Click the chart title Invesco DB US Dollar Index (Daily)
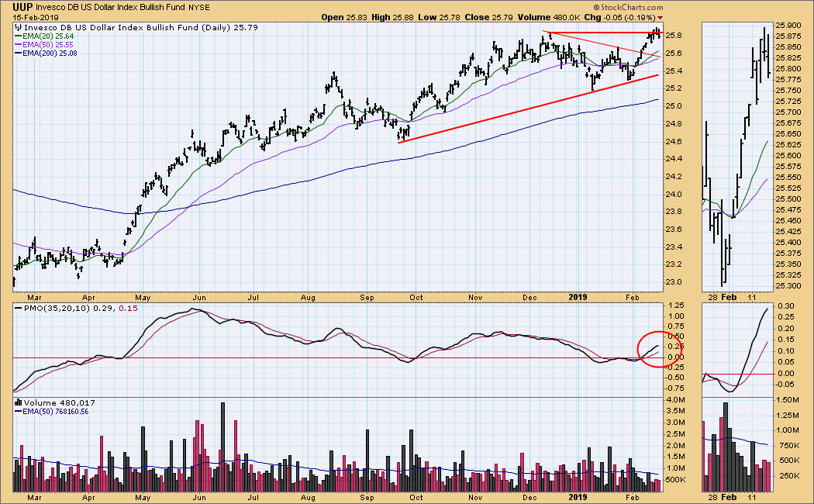Image resolution: width=814 pixels, height=504 pixels. tap(120, 27)
